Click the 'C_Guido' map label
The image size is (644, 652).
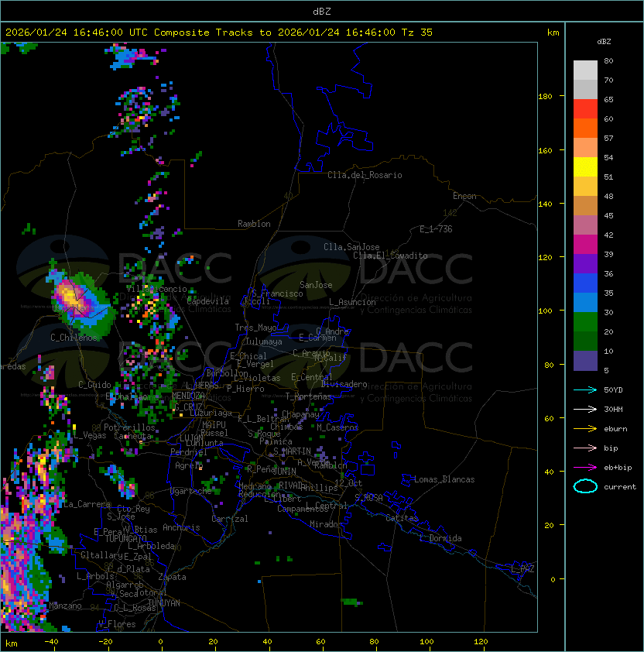[94, 385]
